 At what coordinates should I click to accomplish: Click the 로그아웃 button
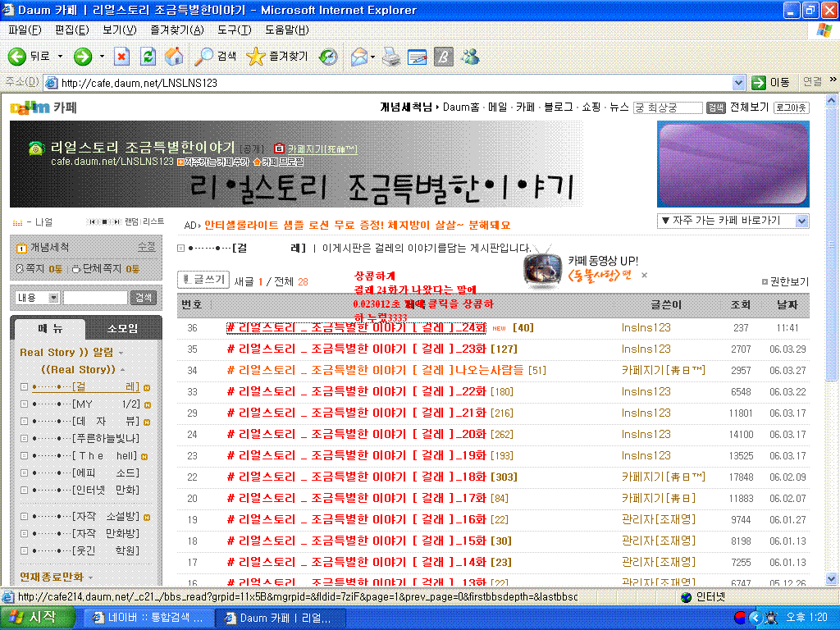(x=792, y=107)
